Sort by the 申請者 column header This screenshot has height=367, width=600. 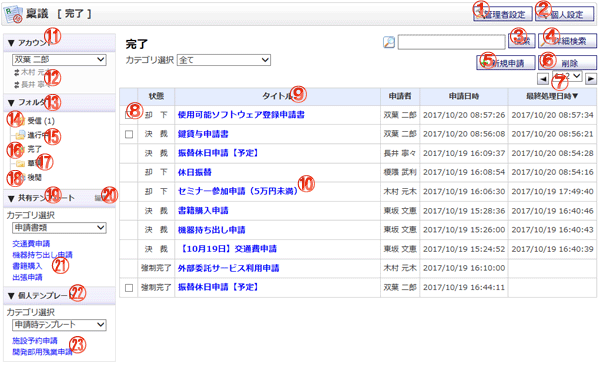coord(400,96)
